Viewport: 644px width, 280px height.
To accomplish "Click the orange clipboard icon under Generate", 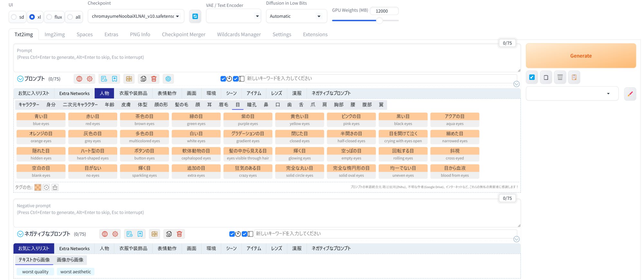I will [574, 77].
